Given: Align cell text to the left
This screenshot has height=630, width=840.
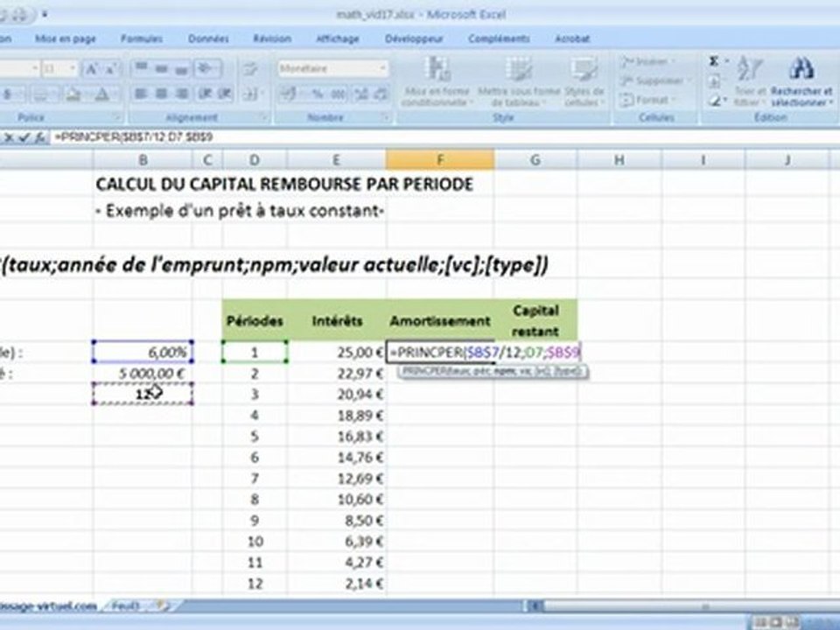Looking at the screenshot, I should tap(141, 94).
